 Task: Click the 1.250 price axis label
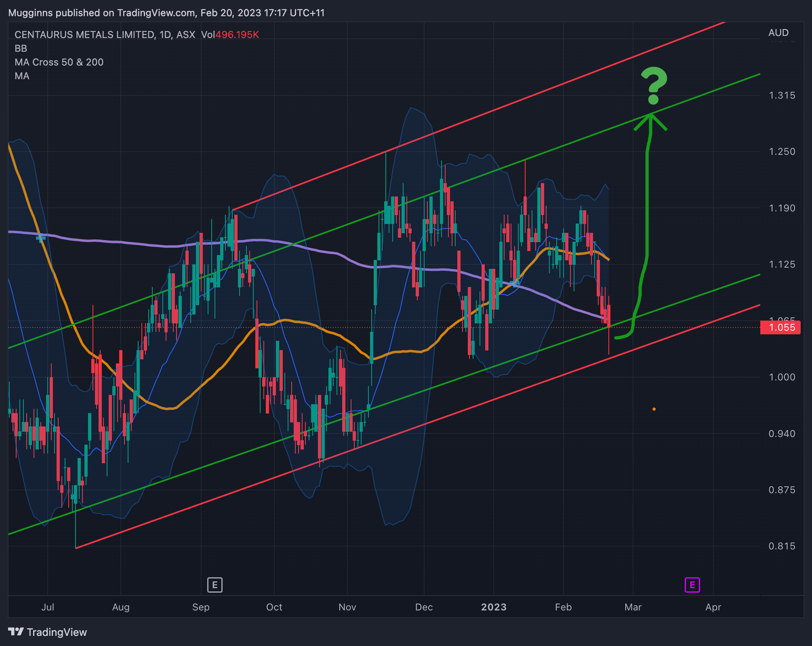(x=782, y=152)
